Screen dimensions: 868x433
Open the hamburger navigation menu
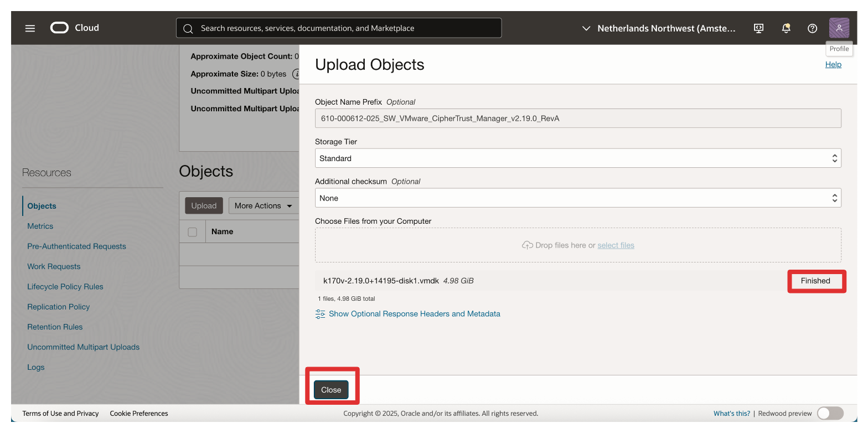point(30,28)
